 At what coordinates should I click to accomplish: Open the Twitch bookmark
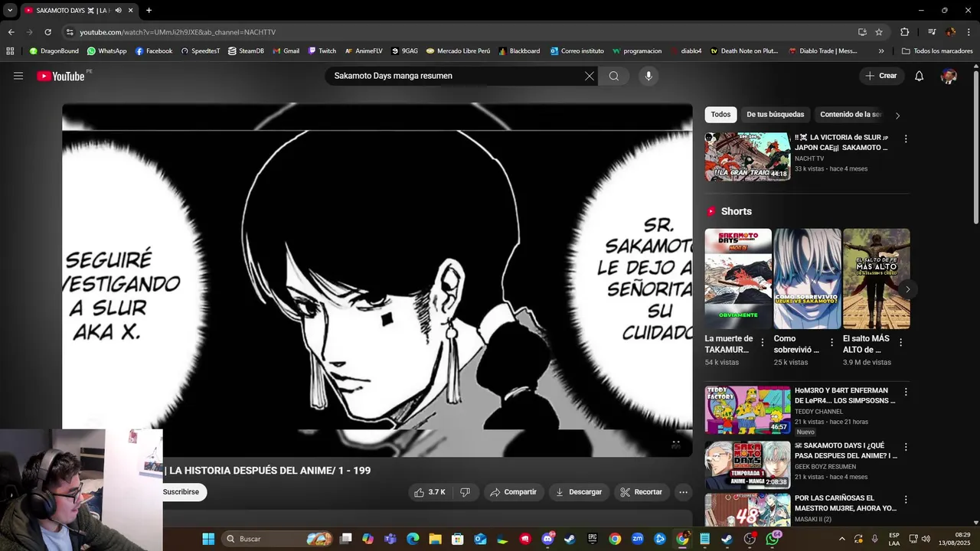pyautogui.click(x=322, y=51)
